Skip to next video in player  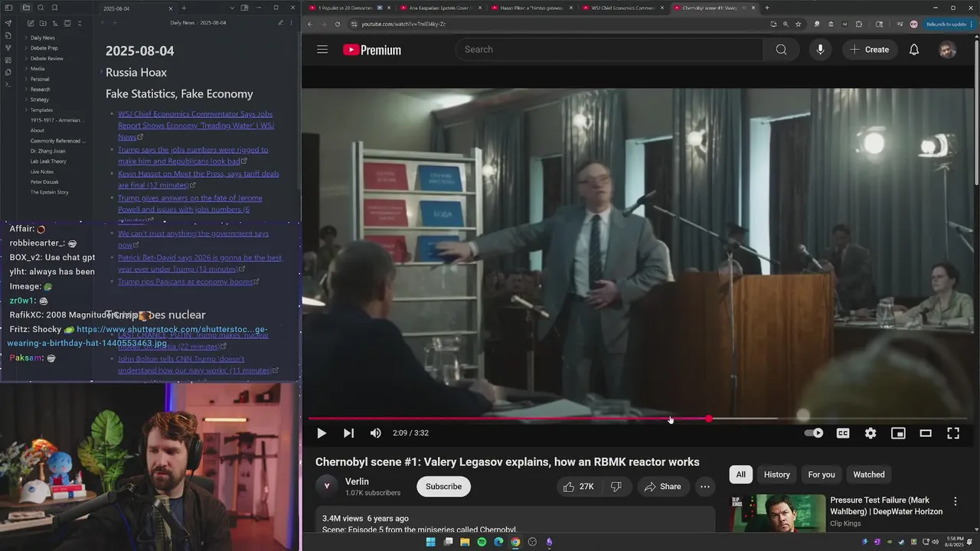click(x=348, y=433)
